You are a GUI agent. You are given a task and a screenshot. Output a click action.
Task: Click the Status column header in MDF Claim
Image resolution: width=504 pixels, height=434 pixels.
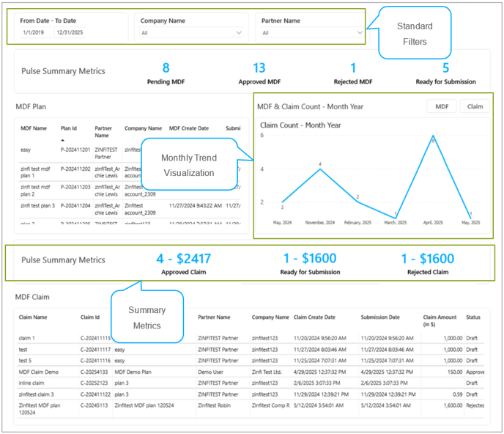point(473,317)
